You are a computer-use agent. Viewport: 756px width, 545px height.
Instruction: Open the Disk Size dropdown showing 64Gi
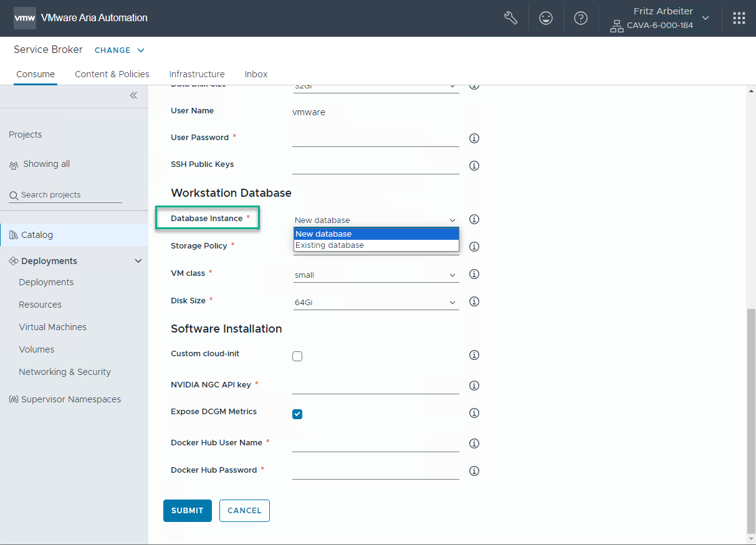click(376, 302)
